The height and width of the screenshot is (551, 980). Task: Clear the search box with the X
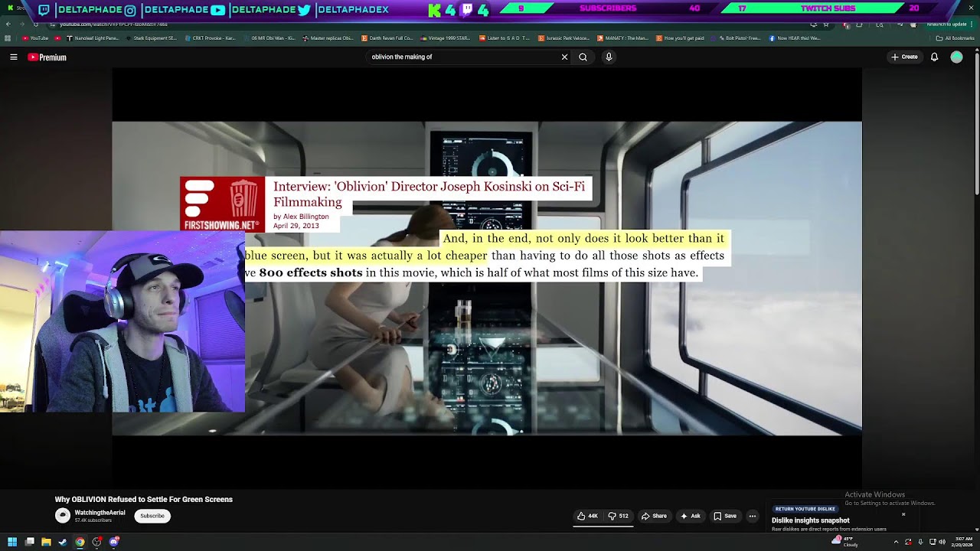565,57
